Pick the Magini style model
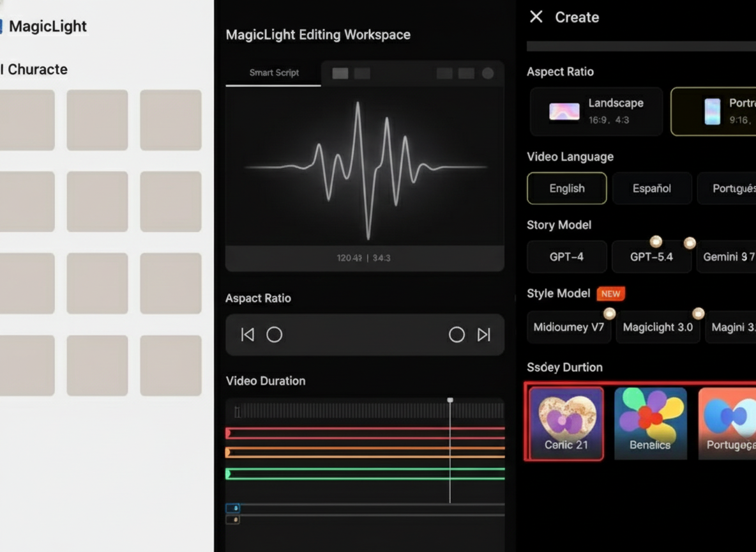Screen dimensions: 756x552 (731, 327)
